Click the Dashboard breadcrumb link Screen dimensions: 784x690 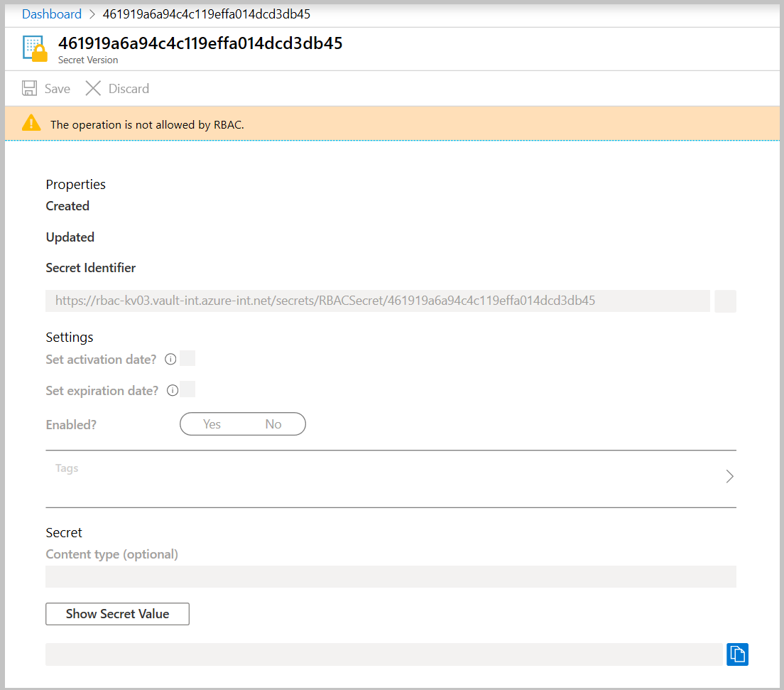click(52, 14)
